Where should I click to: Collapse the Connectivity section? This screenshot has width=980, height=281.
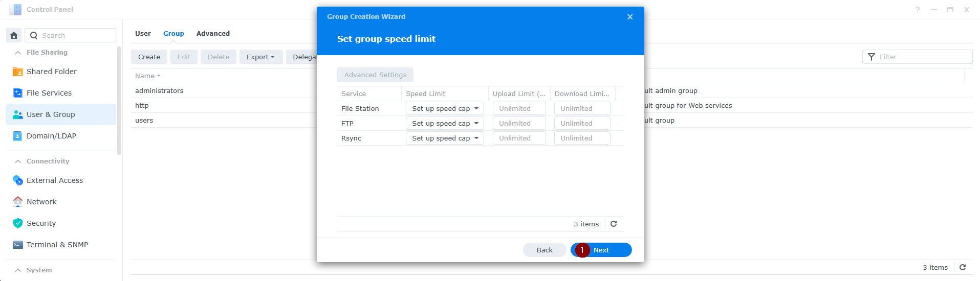18,161
